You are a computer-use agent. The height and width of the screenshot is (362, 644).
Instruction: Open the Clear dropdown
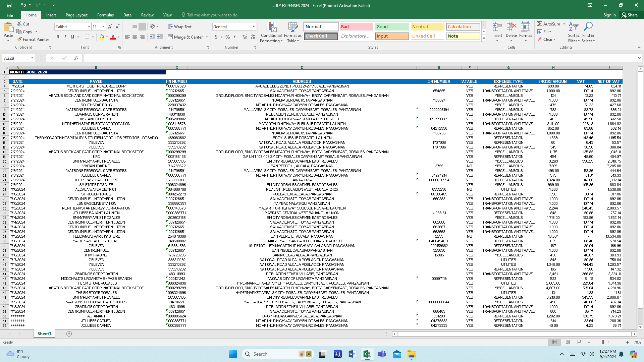click(546, 39)
